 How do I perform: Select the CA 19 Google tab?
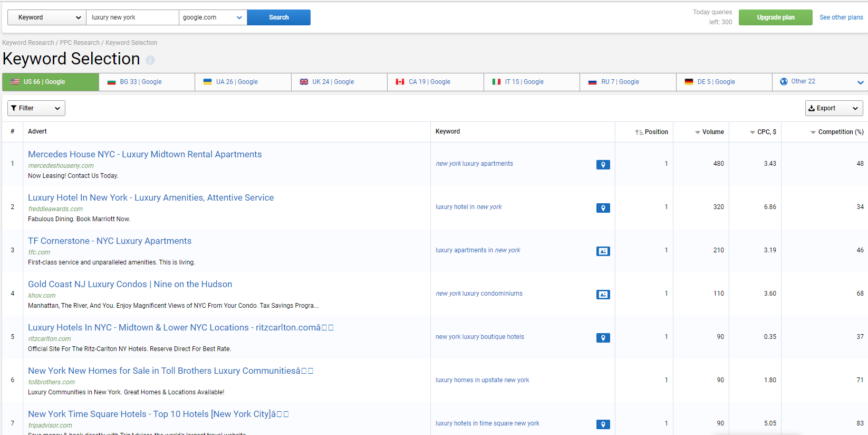[436, 82]
